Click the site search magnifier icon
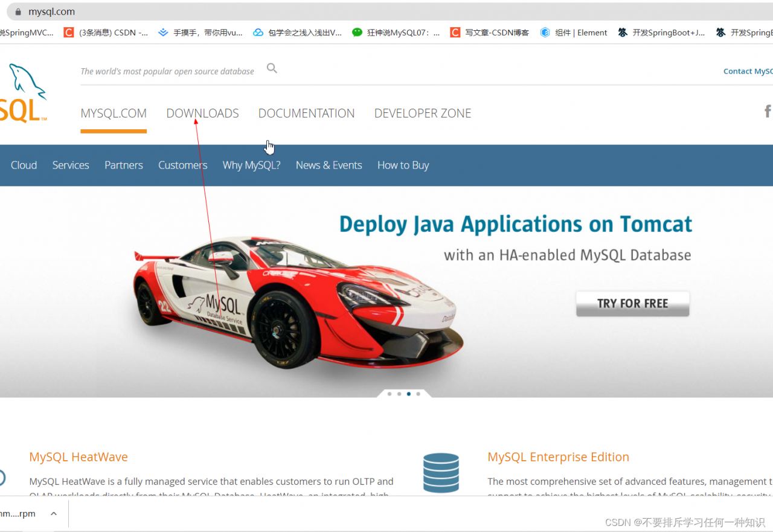The height and width of the screenshot is (532, 773). (x=272, y=68)
